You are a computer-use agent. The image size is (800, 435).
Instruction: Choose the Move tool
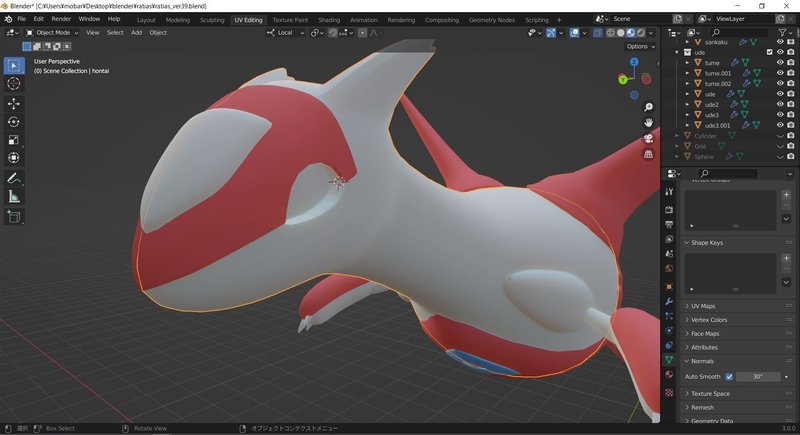pos(14,104)
